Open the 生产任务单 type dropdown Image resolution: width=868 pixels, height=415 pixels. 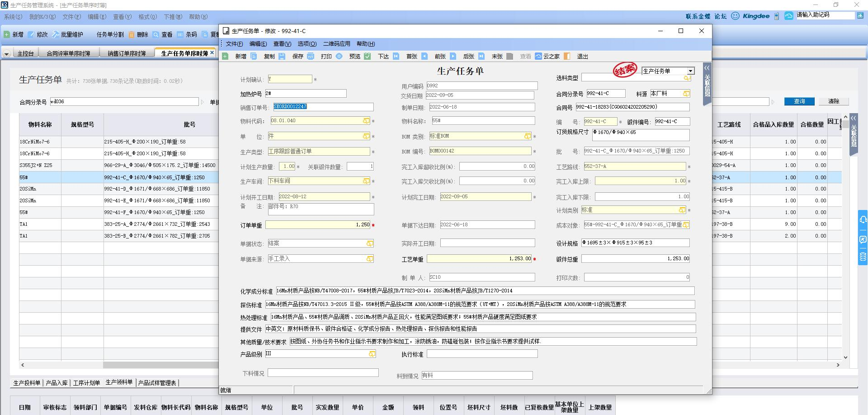coord(690,71)
